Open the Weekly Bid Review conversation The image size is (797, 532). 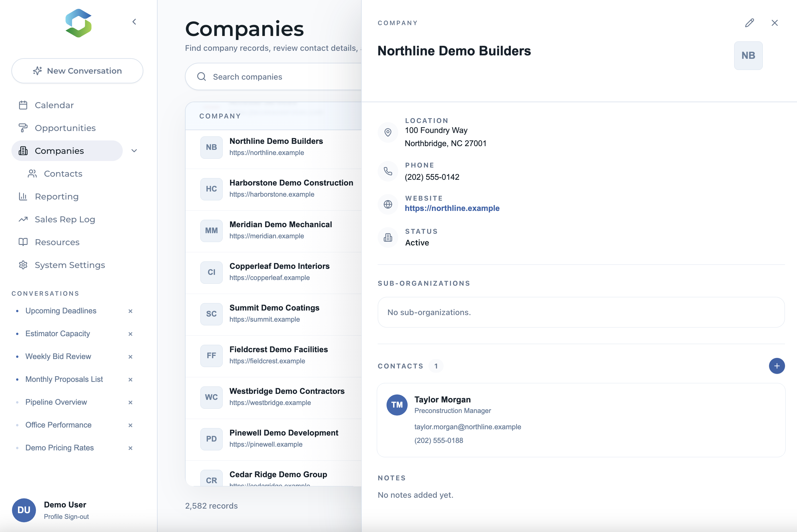point(58,356)
